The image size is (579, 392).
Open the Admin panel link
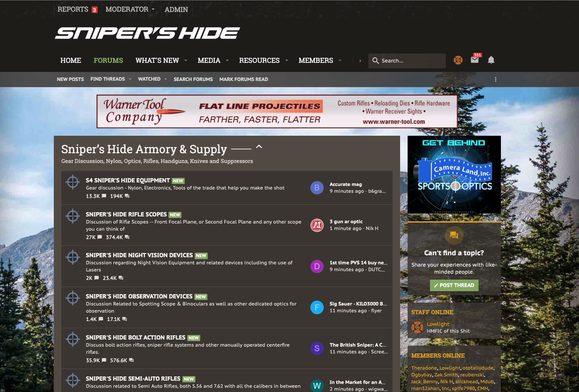[176, 10]
